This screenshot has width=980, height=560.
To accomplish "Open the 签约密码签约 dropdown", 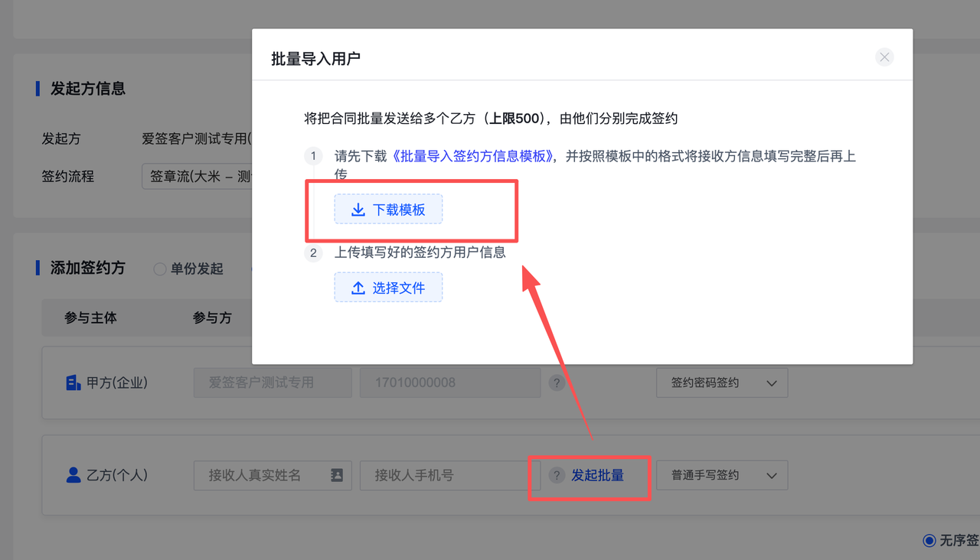I will (x=721, y=383).
